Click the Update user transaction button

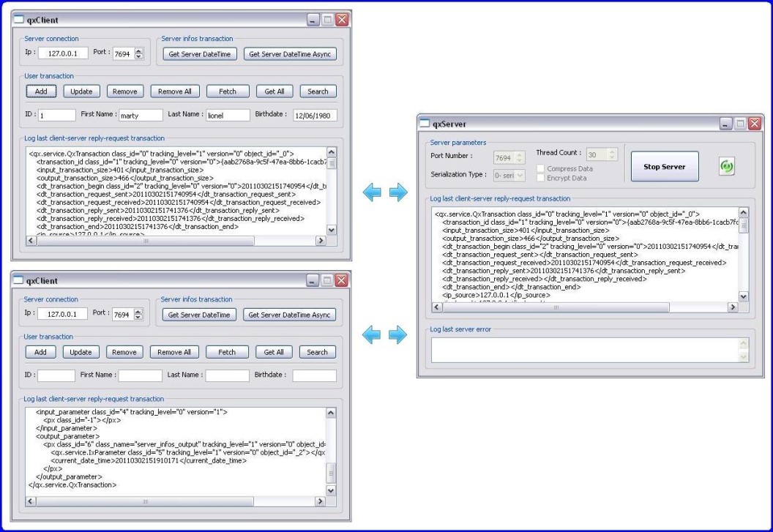click(x=81, y=91)
